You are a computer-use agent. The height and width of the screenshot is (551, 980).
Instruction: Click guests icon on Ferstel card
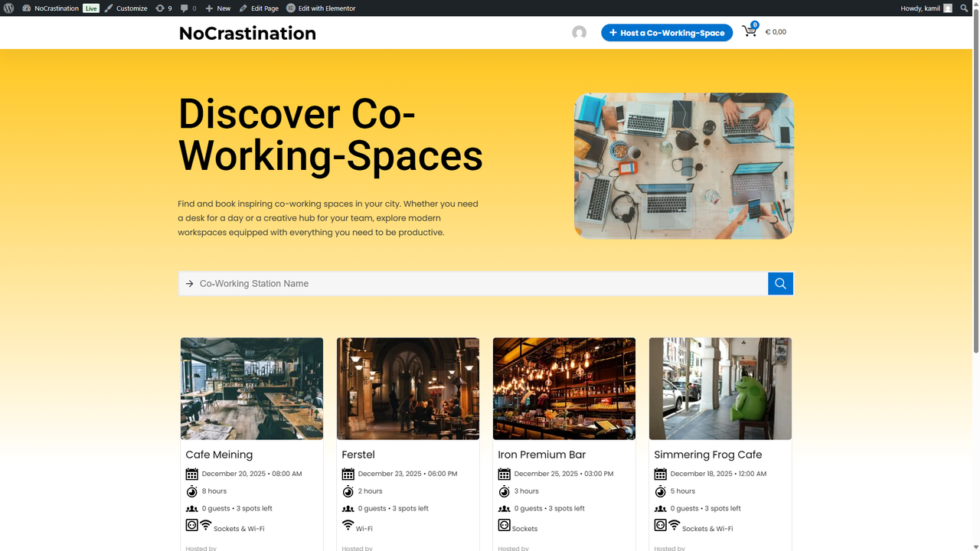point(348,509)
